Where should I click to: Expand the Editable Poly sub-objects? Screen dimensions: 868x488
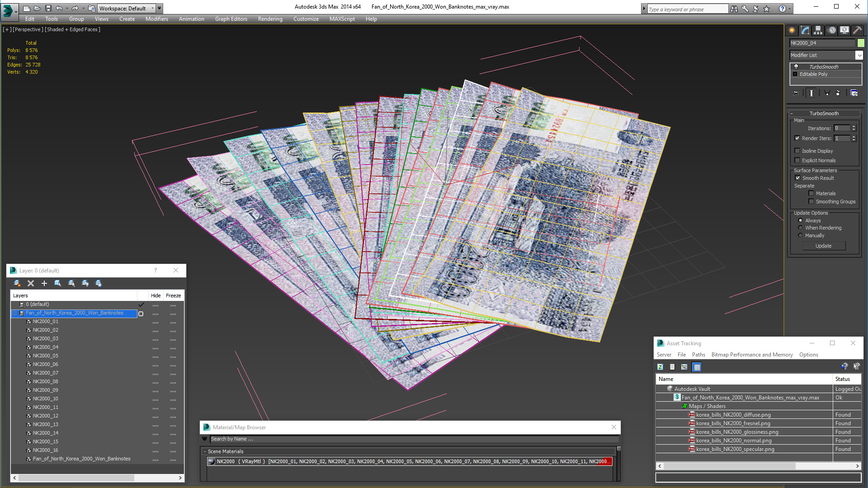point(795,74)
